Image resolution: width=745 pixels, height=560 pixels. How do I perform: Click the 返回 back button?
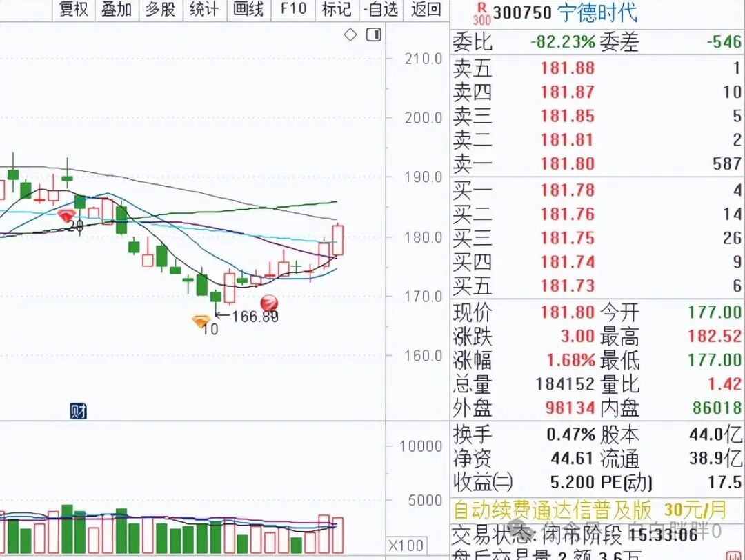click(x=426, y=9)
